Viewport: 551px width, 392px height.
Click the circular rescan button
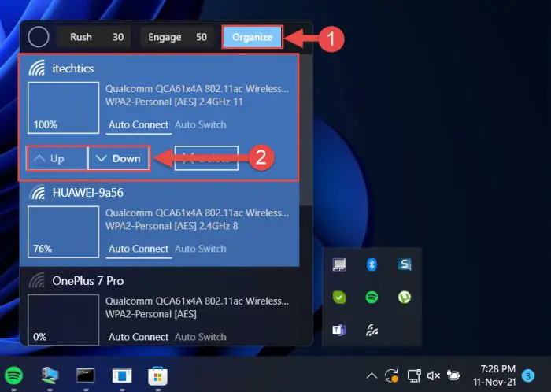pos(39,37)
